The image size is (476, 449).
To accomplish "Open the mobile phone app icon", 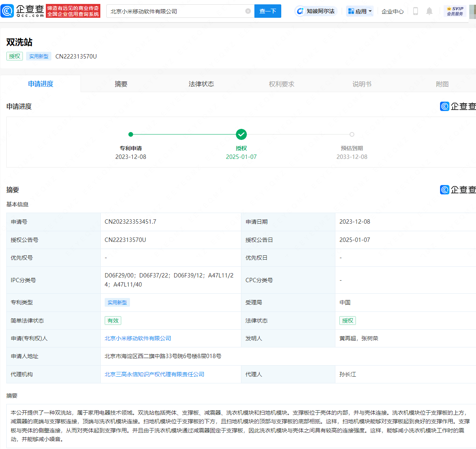I will (x=415, y=11).
